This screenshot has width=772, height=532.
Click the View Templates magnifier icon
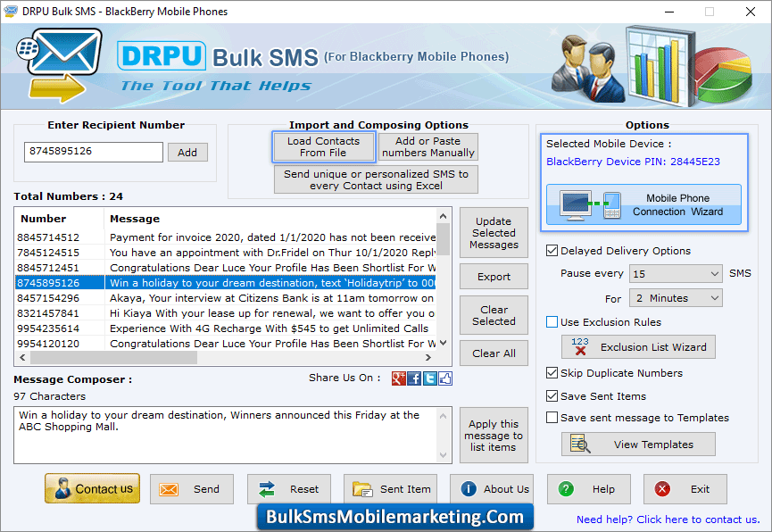580,444
